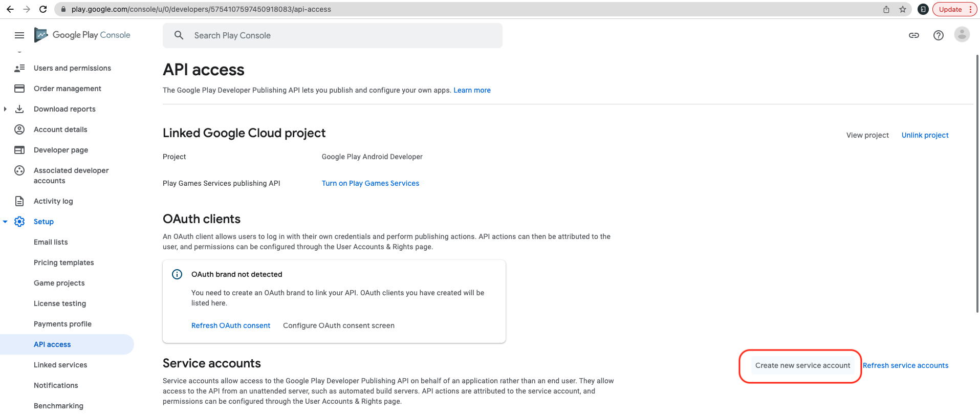
Task: Click the Activity log document icon
Action: point(19,201)
